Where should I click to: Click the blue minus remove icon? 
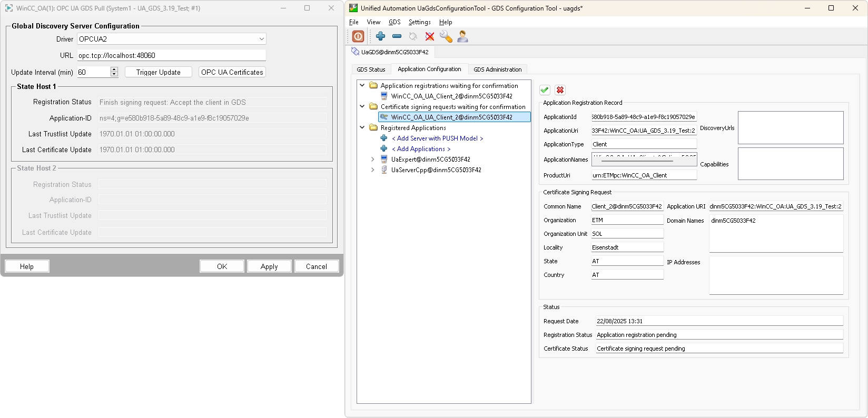[x=397, y=36]
